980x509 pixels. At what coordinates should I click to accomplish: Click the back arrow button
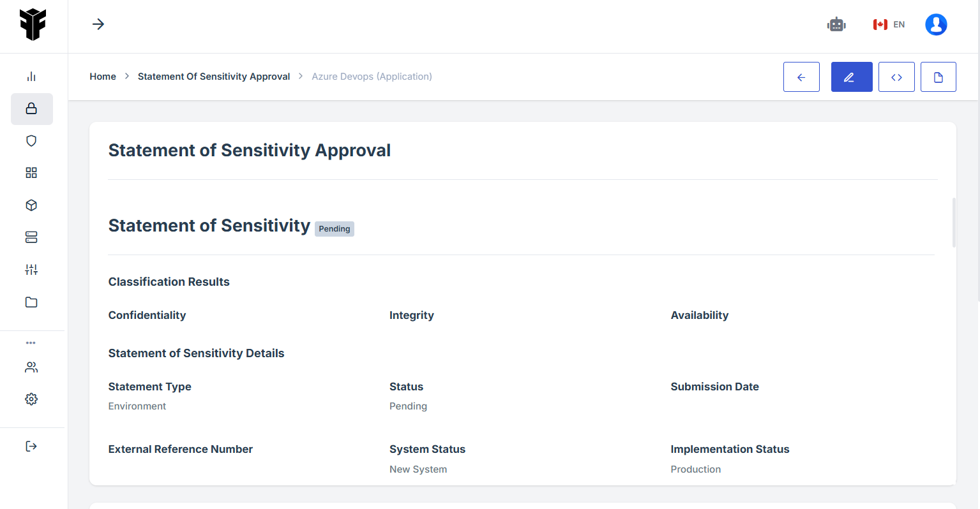[801, 77]
